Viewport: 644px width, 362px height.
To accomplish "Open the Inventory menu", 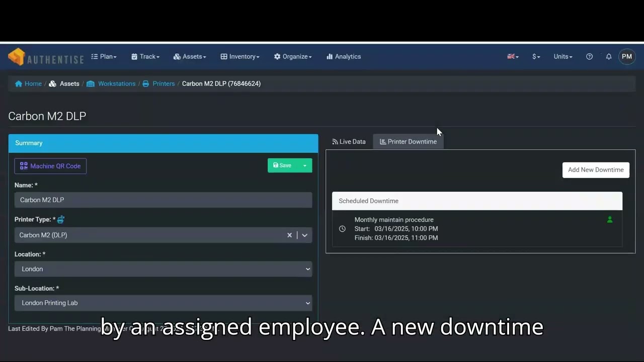I will [240, 57].
